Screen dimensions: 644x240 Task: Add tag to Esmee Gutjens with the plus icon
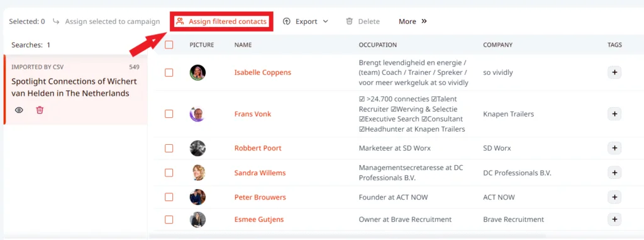click(x=614, y=219)
